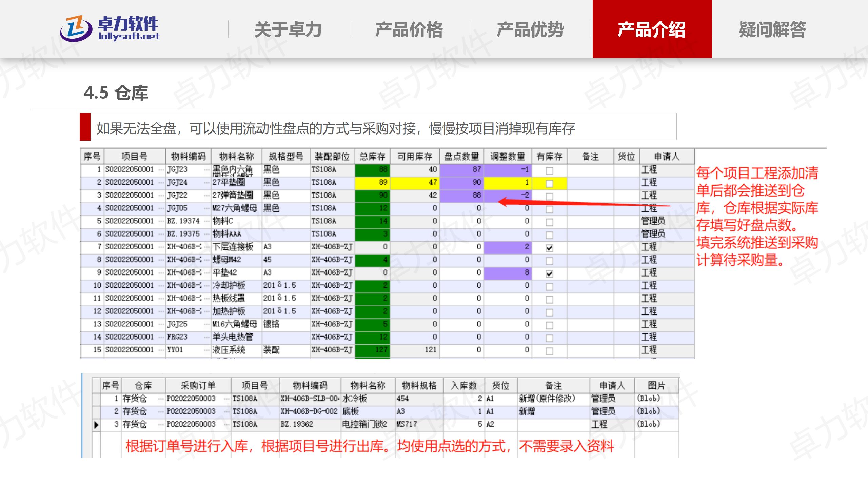The image size is (868, 488).
Task: Open lookup ellipsis beside BZ.19374 code
Action: pyautogui.click(x=206, y=221)
